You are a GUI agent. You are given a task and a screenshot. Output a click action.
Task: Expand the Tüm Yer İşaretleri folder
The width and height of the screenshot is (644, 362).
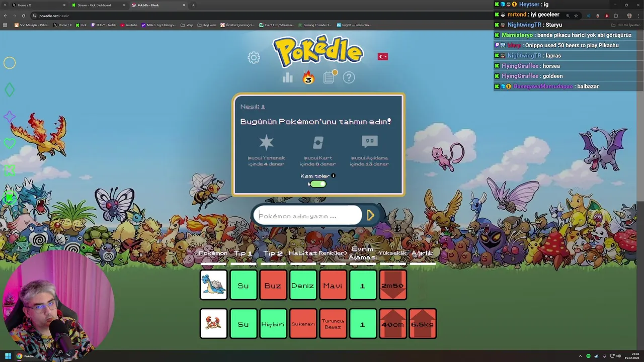coord(626,25)
